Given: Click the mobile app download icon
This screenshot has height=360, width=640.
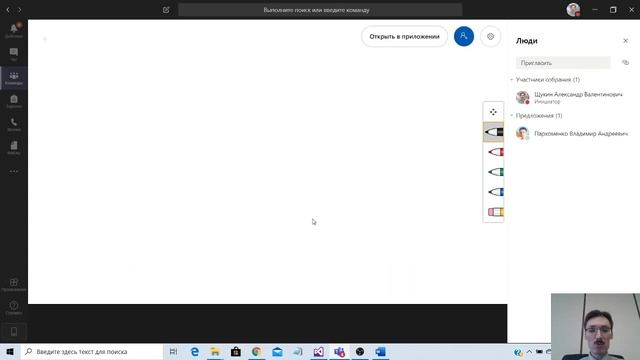Looking at the screenshot, I should (x=14, y=331).
